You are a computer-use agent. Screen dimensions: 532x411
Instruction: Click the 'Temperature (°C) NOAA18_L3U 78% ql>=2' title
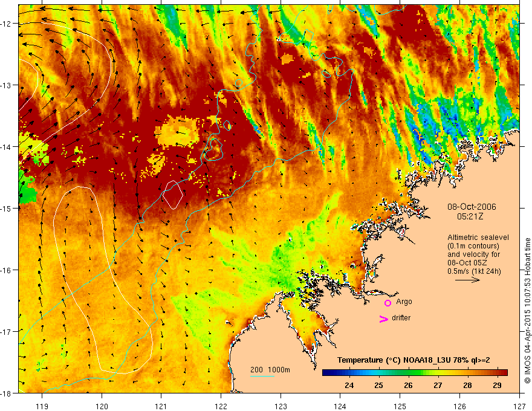tap(414, 360)
